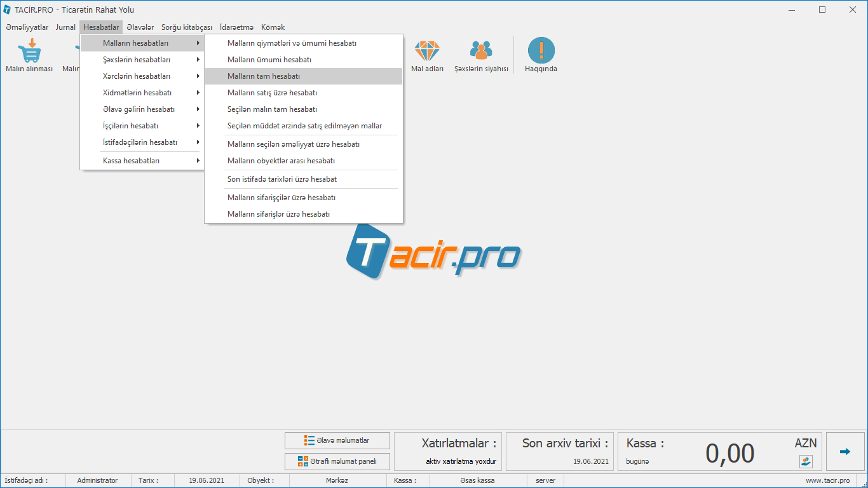The image size is (868, 488).
Task: Select Malların tam hesabatı menu item
Action: click(x=264, y=76)
